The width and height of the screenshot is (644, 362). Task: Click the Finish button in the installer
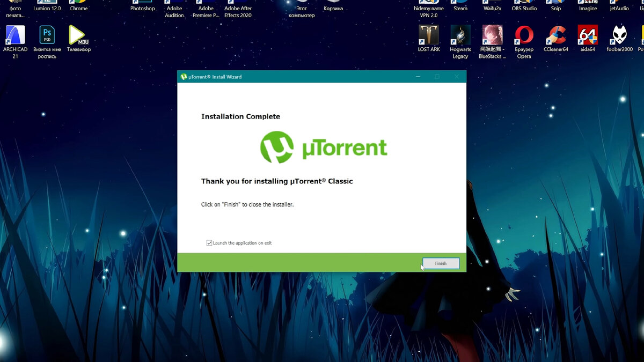441,263
